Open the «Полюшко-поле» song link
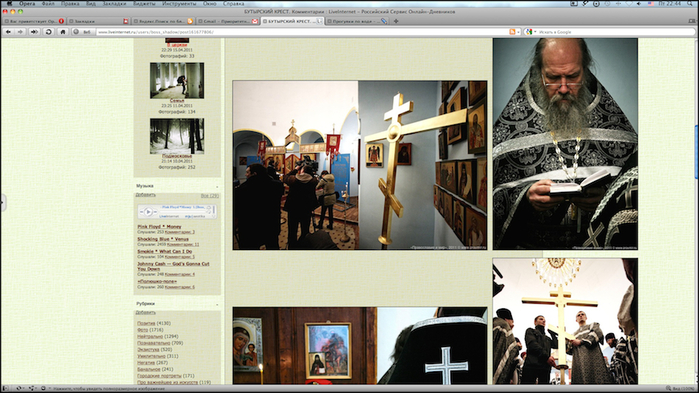The image size is (699, 393). [x=157, y=282]
